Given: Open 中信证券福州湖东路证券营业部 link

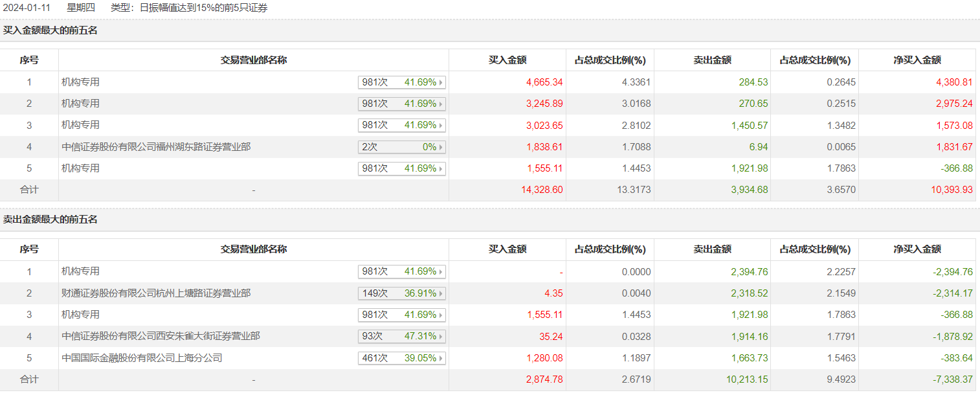Looking at the screenshot, I should [156, 147].
